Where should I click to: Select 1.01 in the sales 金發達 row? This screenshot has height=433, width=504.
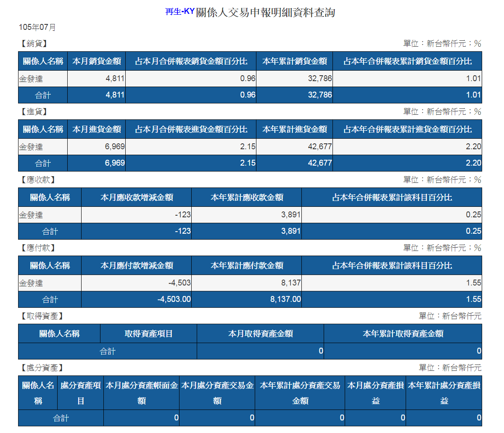click(x=473, y=79)
